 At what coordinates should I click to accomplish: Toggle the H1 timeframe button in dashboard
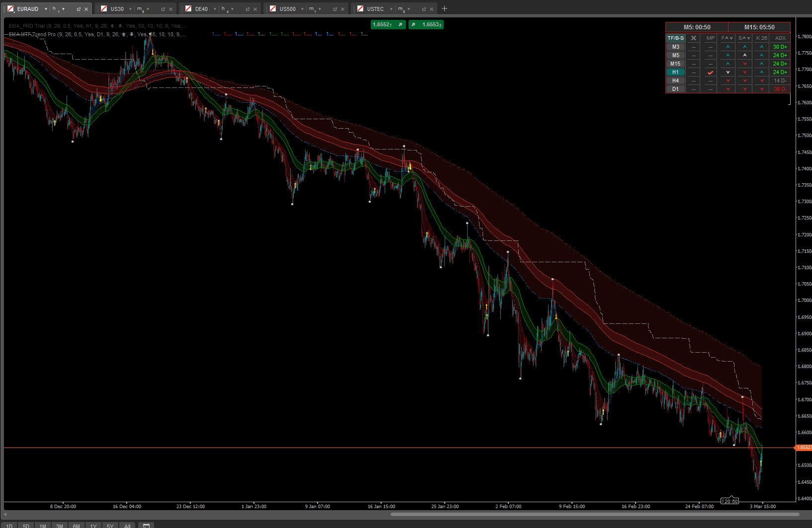675,72
